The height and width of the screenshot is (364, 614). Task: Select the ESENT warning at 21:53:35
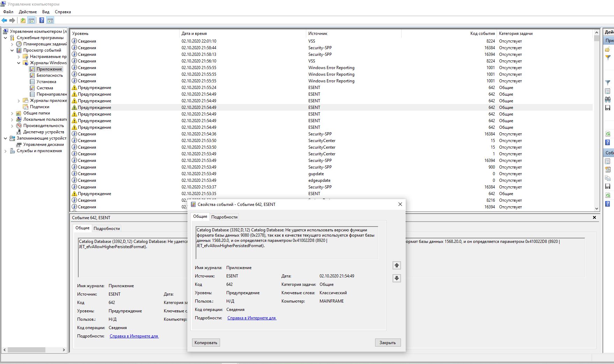coord(331,194)
